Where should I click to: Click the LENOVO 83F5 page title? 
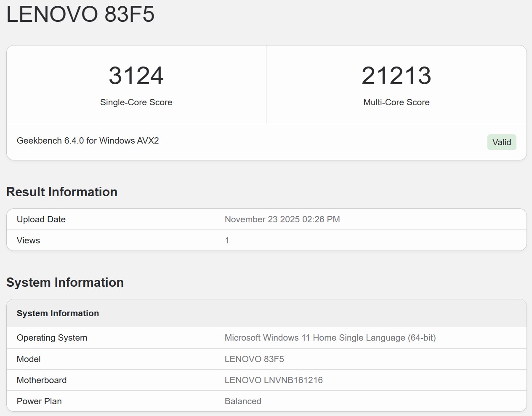tap(80, 14)
